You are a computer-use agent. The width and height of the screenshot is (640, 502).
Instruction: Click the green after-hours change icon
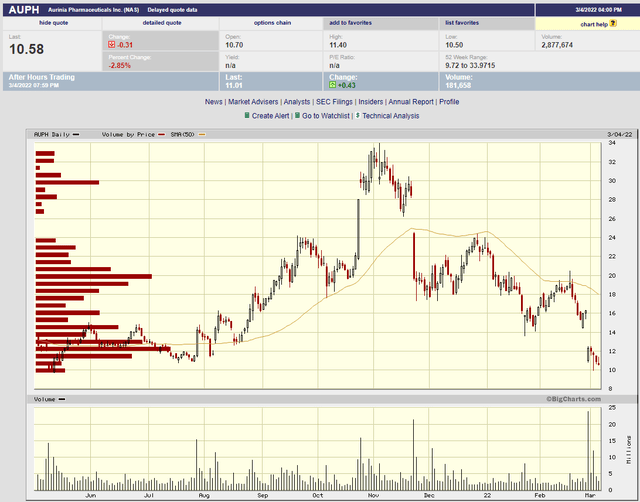click(333, 85)
